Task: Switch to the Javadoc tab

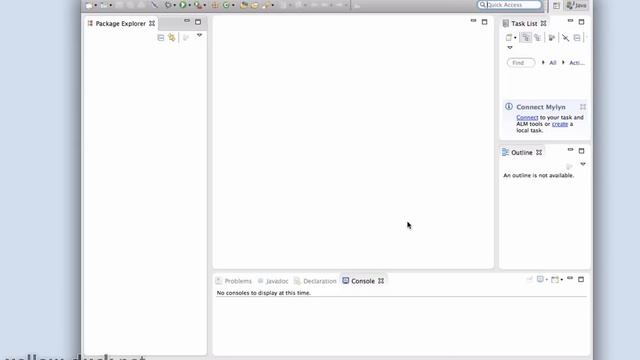Action: [273, 281]
